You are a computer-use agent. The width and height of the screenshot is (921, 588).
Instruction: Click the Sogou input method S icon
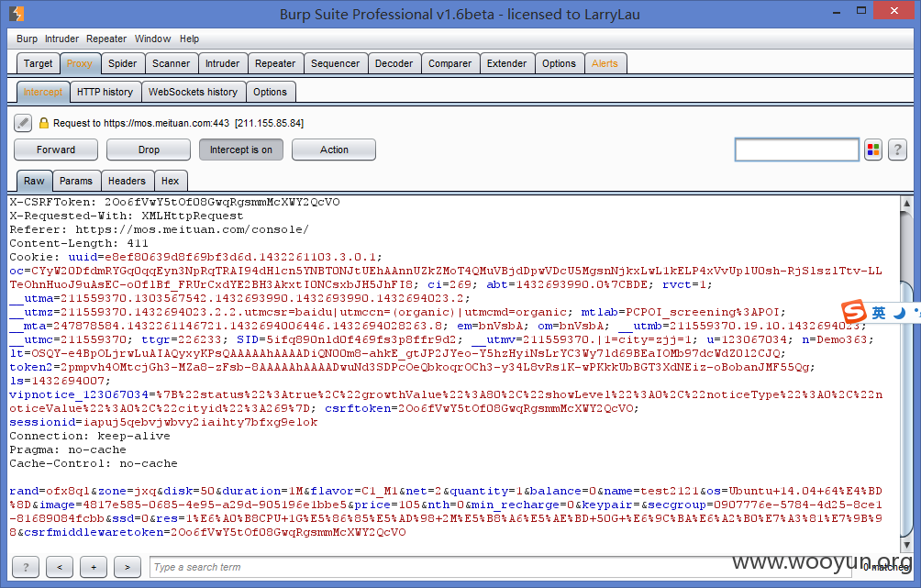point(853,312)
